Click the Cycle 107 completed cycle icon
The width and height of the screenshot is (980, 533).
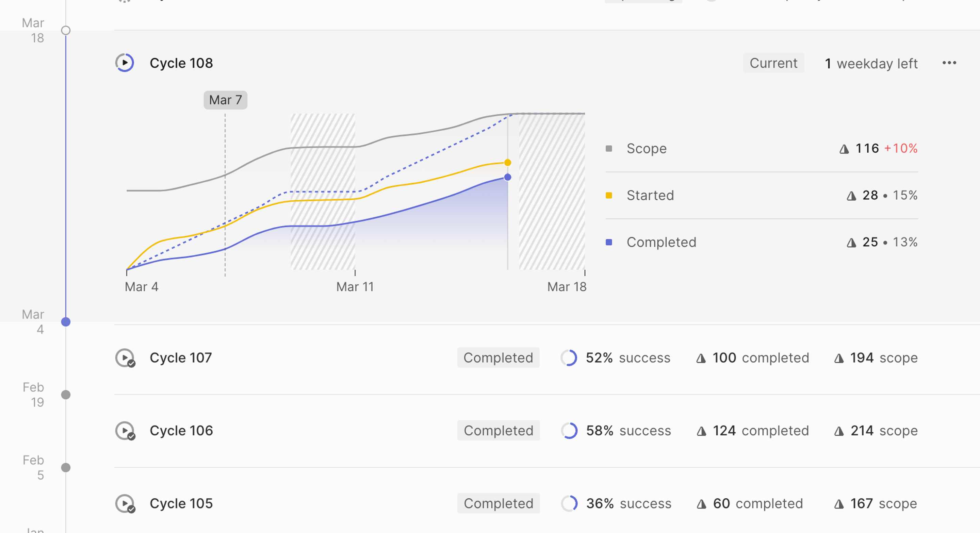(125, 358)
